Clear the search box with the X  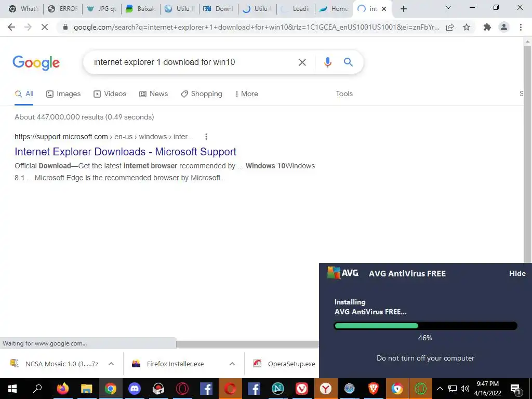(x=302, y=62)
